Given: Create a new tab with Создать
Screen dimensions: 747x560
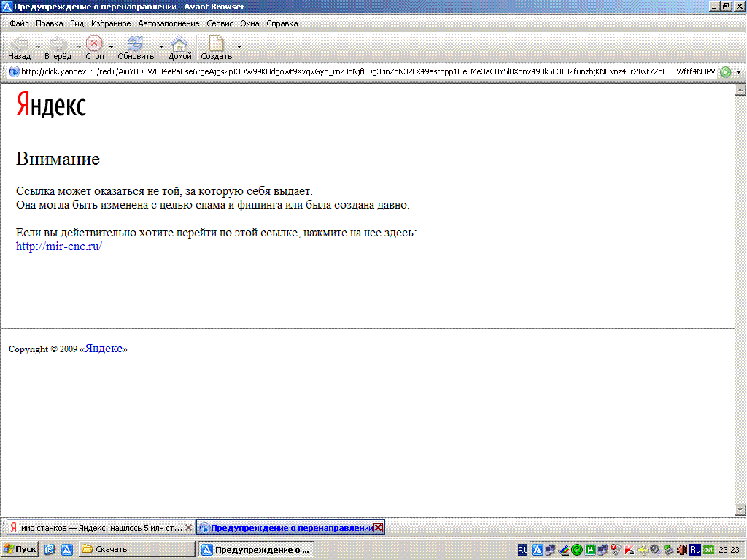Looking at the screenshot, I should (216, 48).
